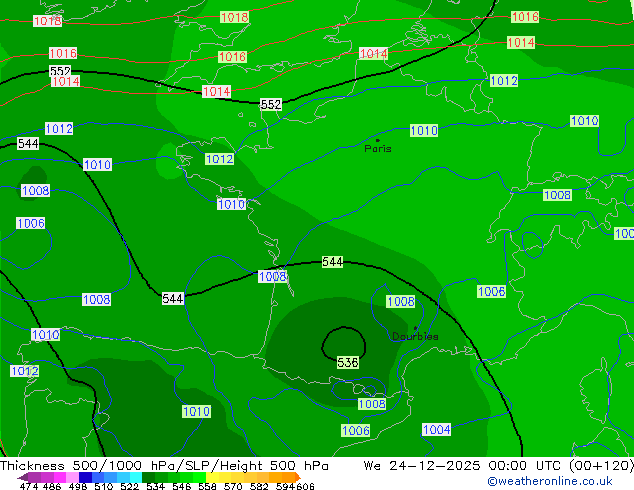Screen dimensions: 634x490
Task: Click the 1004 pressure label
Action: [x=436, y=429]
